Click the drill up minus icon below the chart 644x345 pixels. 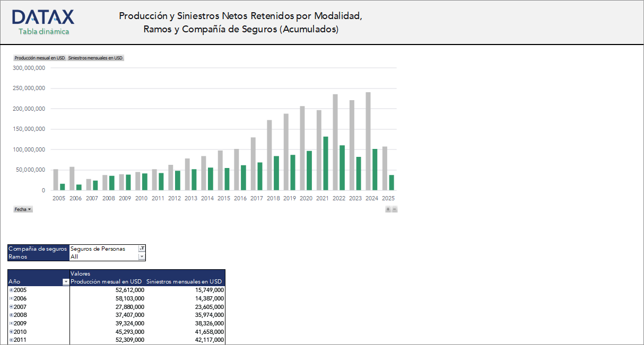[x=394, y=209]
